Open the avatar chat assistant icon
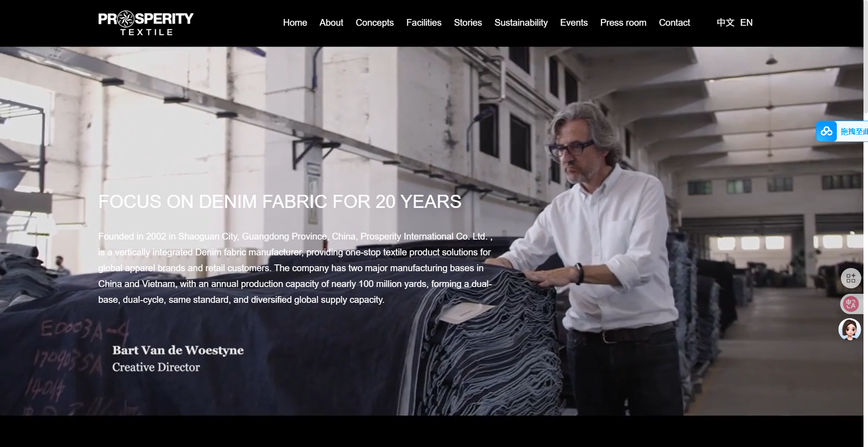Screen dimensions: 868x447 850,329
